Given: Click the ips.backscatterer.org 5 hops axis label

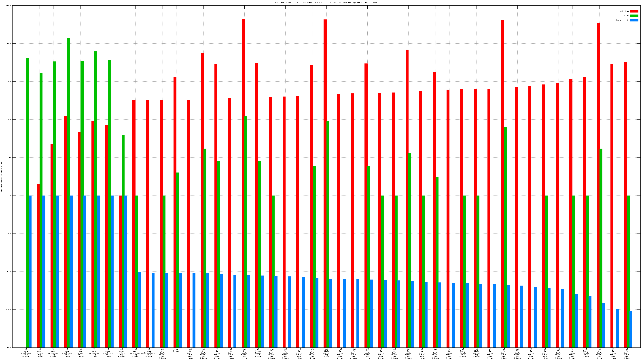Looking at the screenshot, I should pyautogui.click(x=149, y=353).
